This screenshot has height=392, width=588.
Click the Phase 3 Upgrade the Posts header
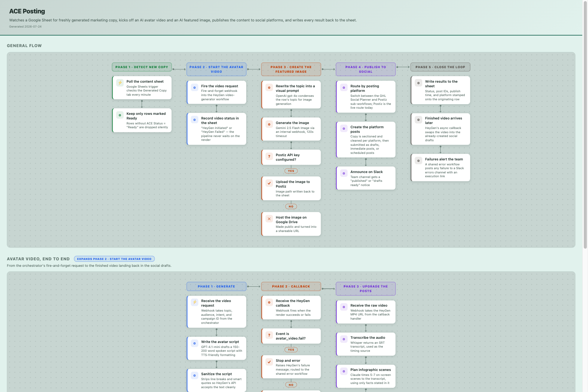click(x=366, y=289)
